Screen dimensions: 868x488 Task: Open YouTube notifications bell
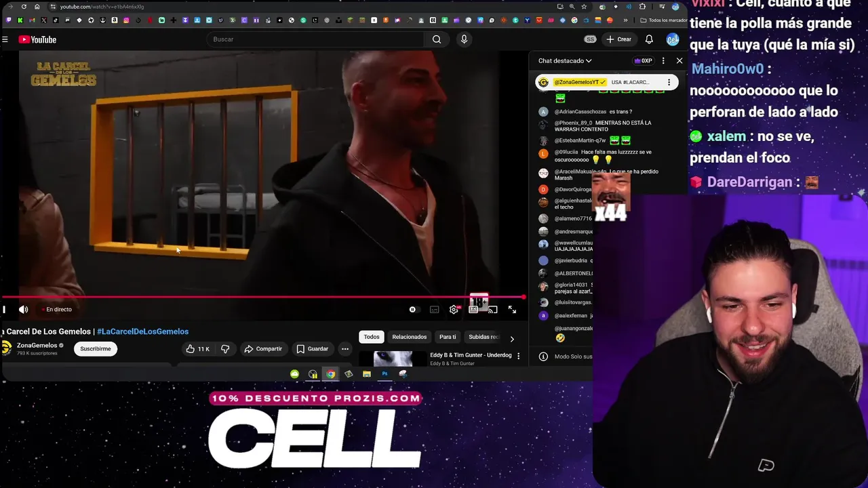click(649, 39)
